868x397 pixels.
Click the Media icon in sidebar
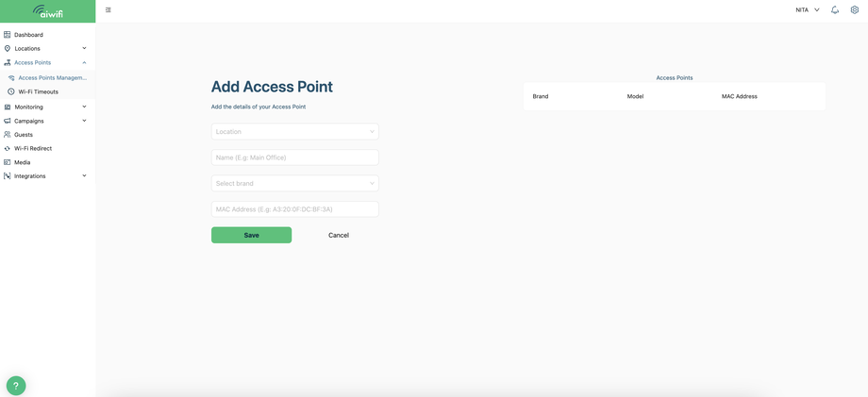8,162
